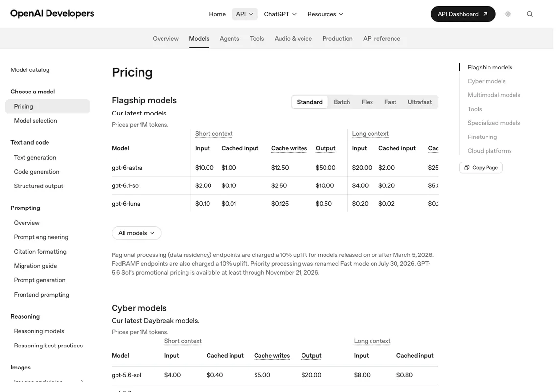
Task: Open Model selection in sidebar
Action: tap(35, 120)
